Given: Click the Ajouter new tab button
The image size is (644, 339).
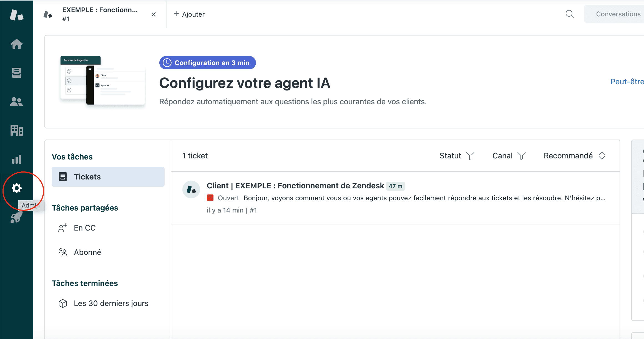Looking at the screenshot, I should (189, 14).
